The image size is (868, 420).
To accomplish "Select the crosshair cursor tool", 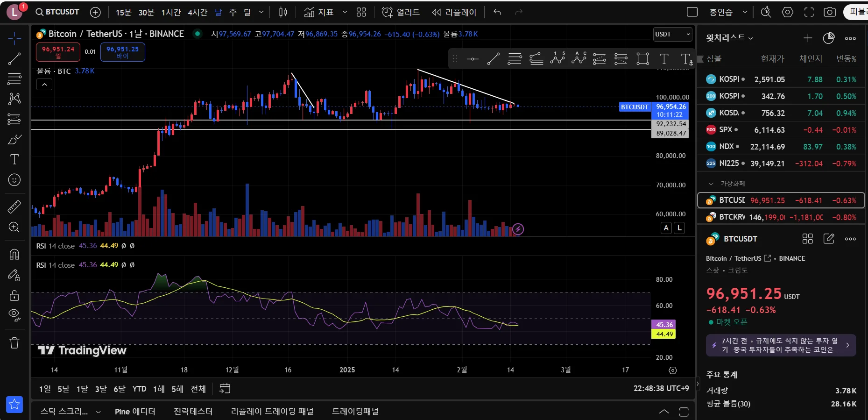I will tap(14, 38).
